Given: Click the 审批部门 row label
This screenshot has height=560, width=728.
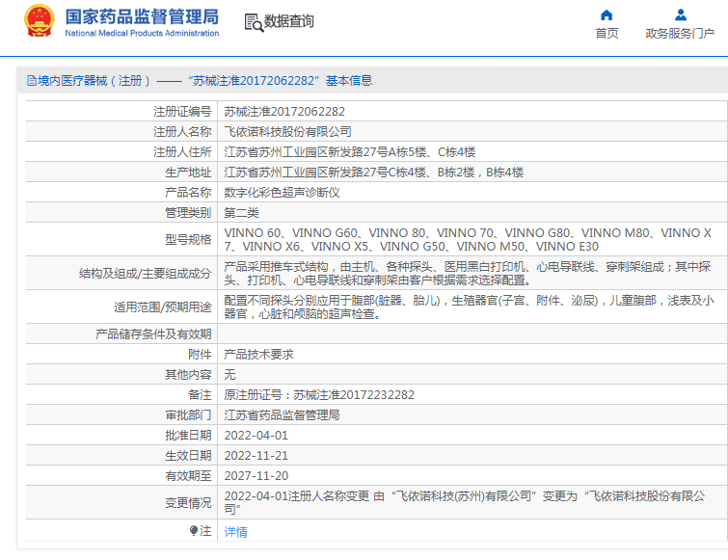Looking at the screenshot, I should click(188, 415).
